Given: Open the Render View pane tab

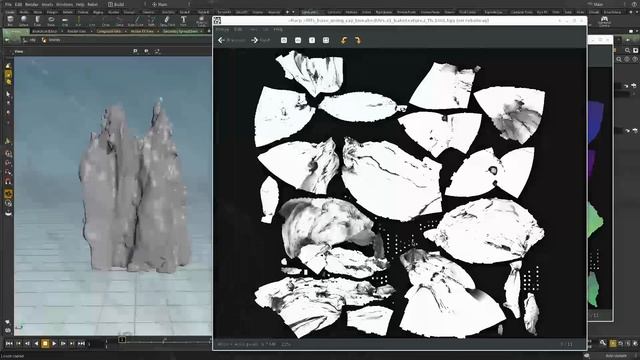Looking at the screenshot, I should [x=76, y=31].
